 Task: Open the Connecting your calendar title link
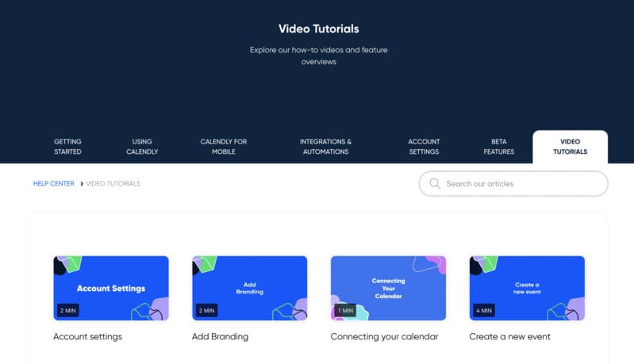pos(384,336)
